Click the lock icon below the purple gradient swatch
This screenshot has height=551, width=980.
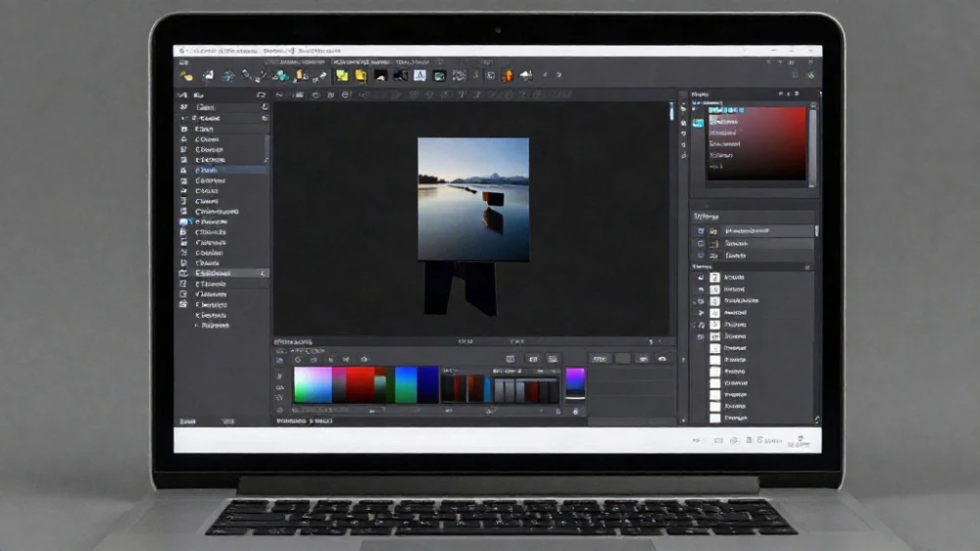[x=575, y=411]
